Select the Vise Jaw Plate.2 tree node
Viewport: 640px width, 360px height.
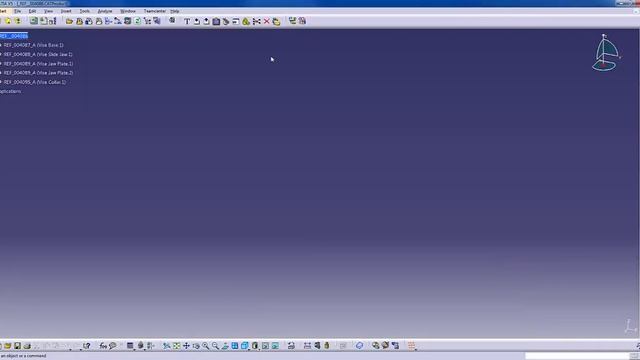(x=38, y=73)
